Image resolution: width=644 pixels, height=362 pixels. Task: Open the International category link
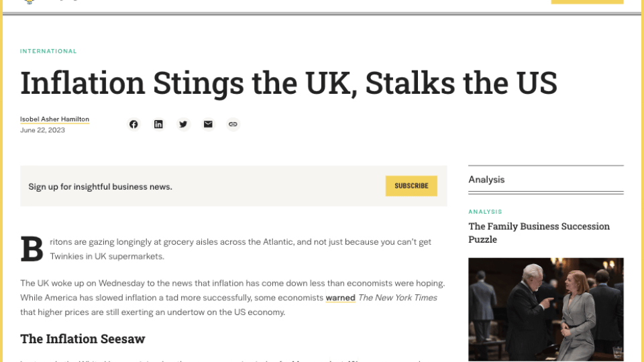click(x=48, y=52)
